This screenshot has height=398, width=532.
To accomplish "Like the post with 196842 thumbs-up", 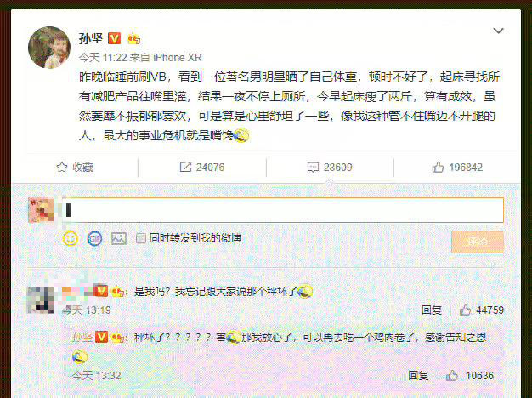I will [x=438, y=167].
